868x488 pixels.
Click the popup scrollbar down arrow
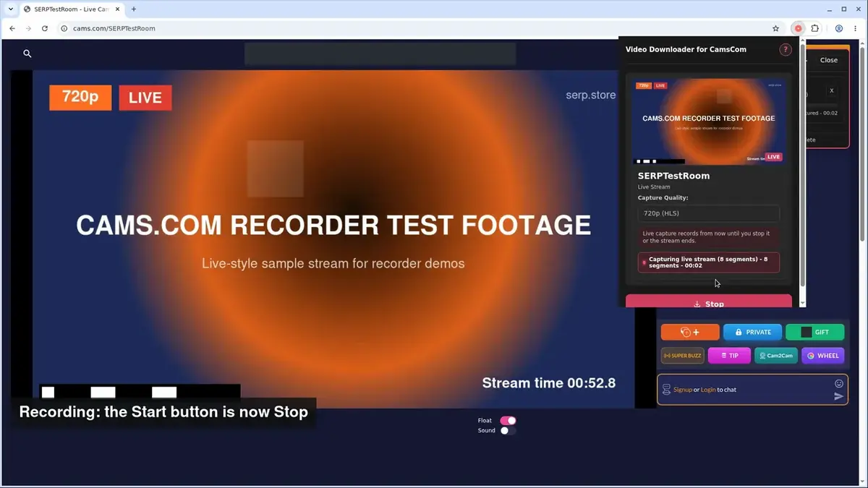click(x=802, y=304)
